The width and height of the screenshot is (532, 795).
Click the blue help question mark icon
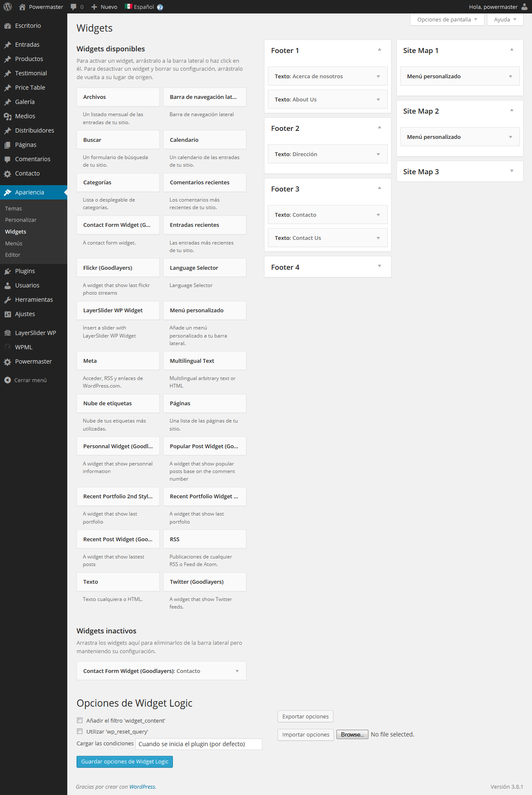click(160, 7)
